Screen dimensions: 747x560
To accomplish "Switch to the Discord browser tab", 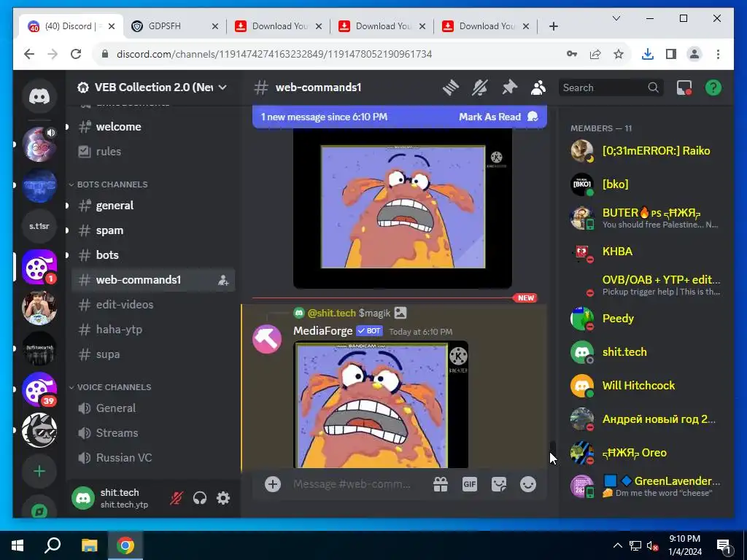I will coord(71,26).
